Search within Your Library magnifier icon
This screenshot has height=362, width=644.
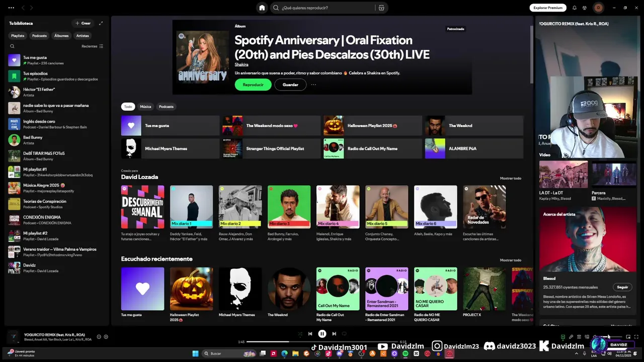13,46
